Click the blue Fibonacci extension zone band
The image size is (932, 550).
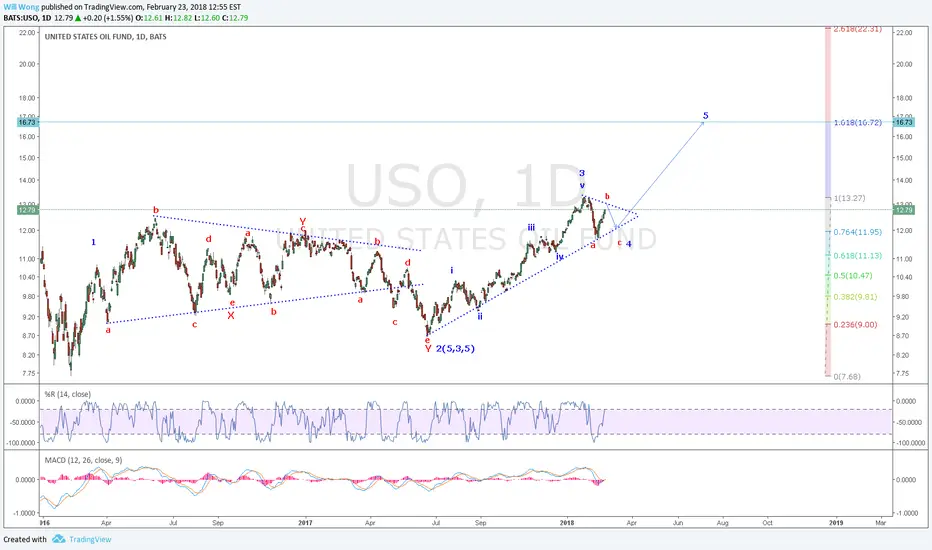(827, 159)
